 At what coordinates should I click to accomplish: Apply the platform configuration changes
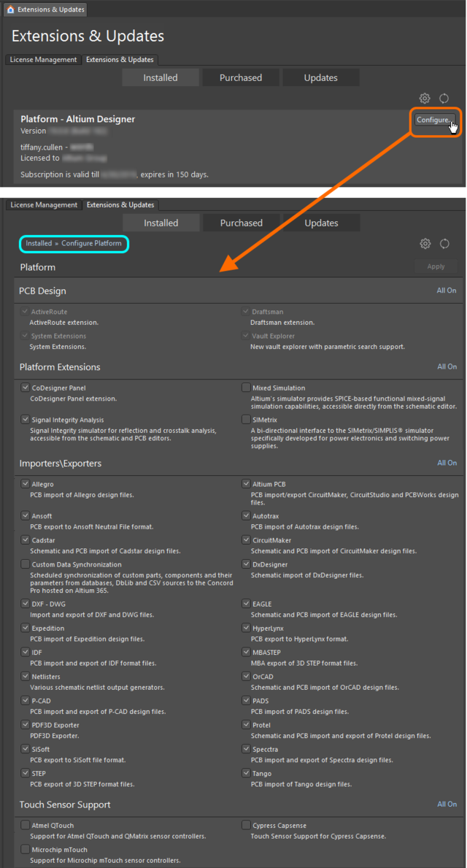point(436,266)
